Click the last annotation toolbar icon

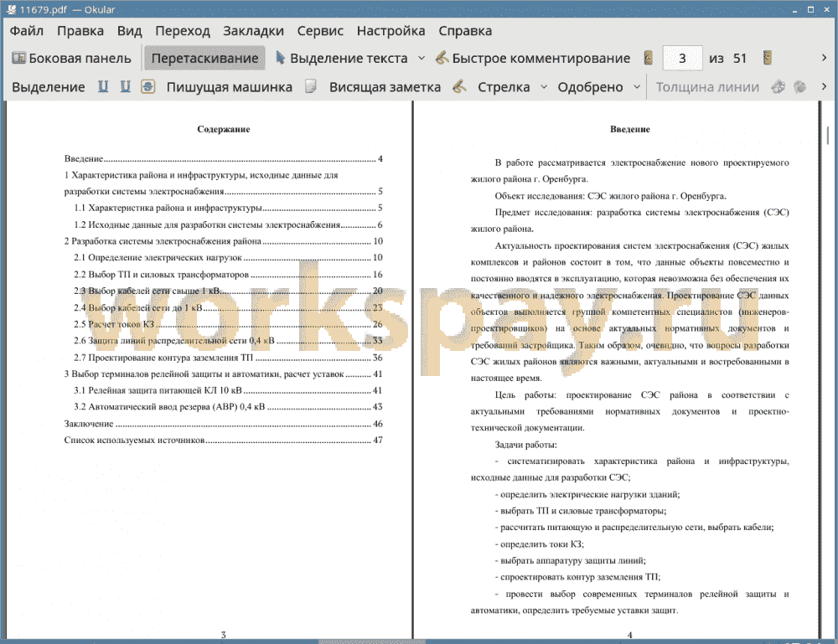[x=799, y=86]
